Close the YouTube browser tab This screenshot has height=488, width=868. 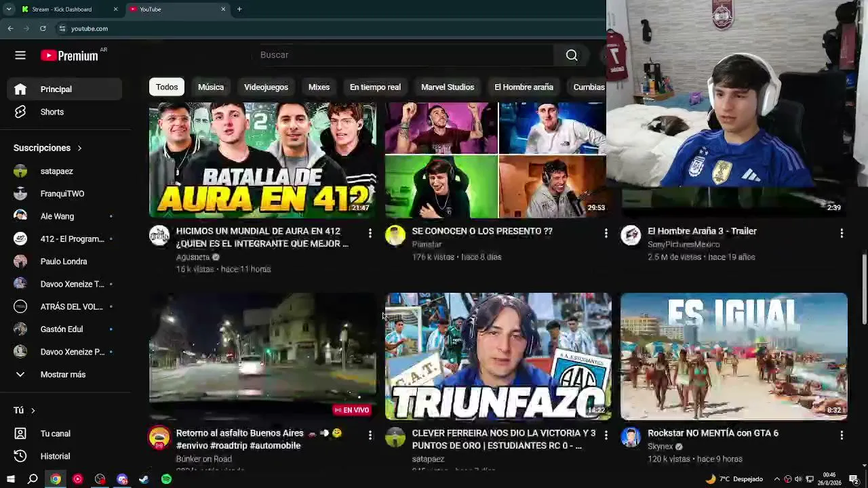pyautogui.click(x=223, y=9)
